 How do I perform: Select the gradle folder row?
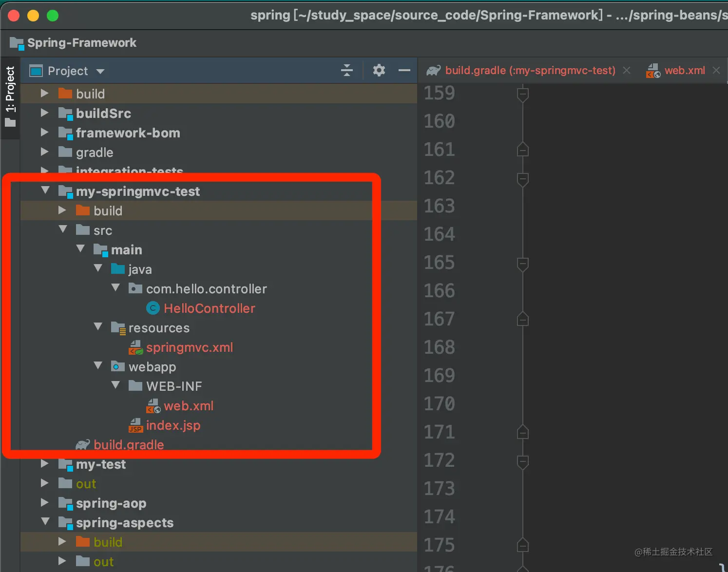[x=219, y=153]
